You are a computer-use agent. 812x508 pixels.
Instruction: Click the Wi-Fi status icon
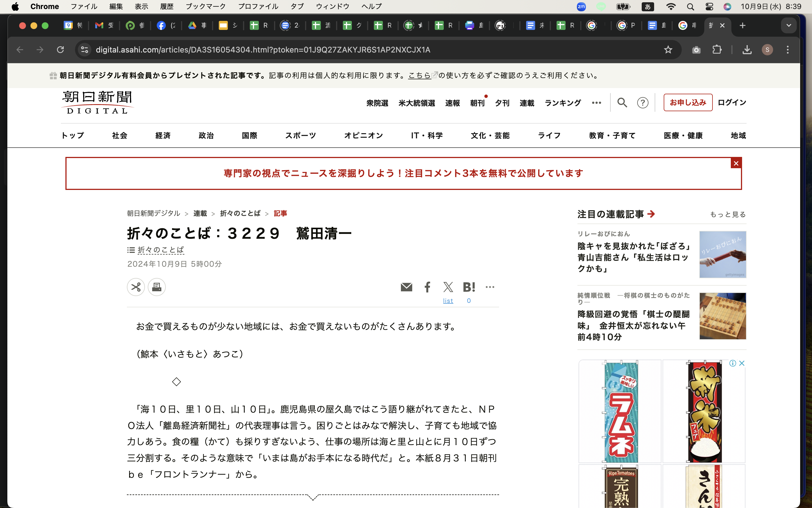click(x=671, y=7)
